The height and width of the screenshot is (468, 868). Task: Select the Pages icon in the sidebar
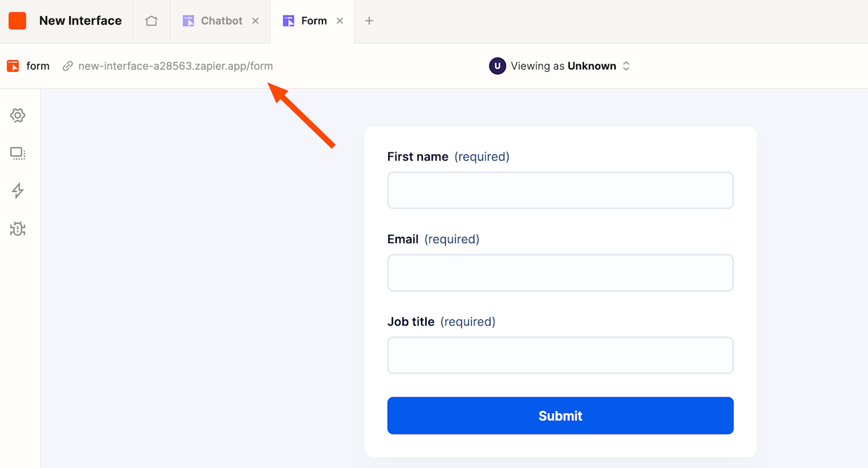point(17,153)
